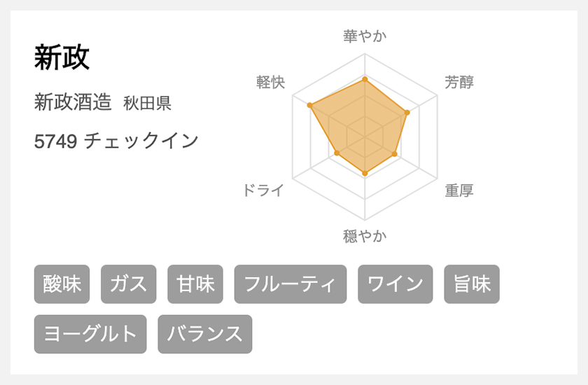Screen dimensions: 588x385
Task: Click the ドライ axis label
Action: 263,190
